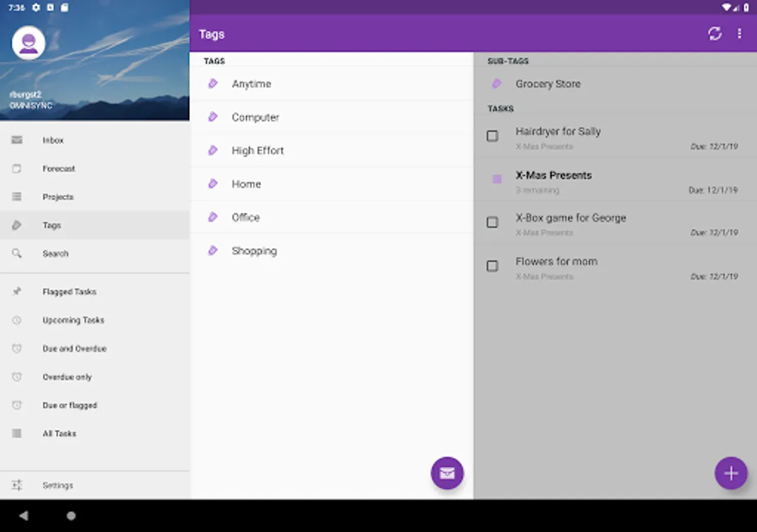Open Projects in the navigation drawer
The image size is (757, 532).
click(x=95, y=197)
